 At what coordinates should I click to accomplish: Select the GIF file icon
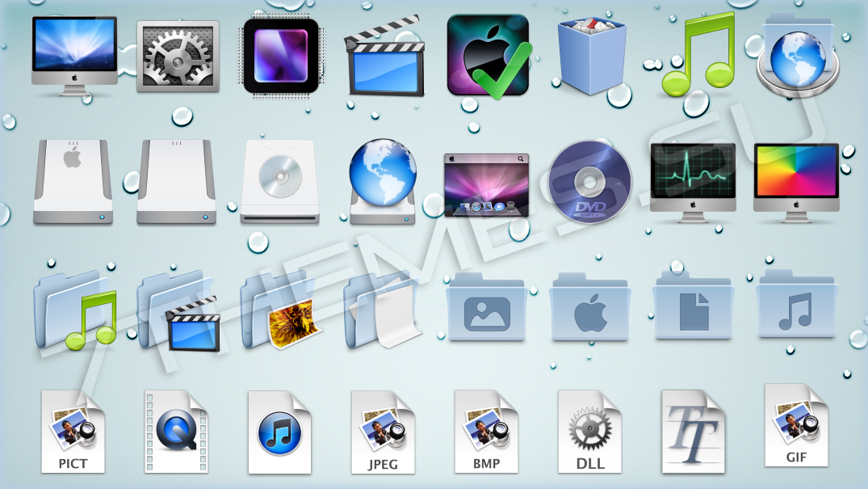(797, 425)
